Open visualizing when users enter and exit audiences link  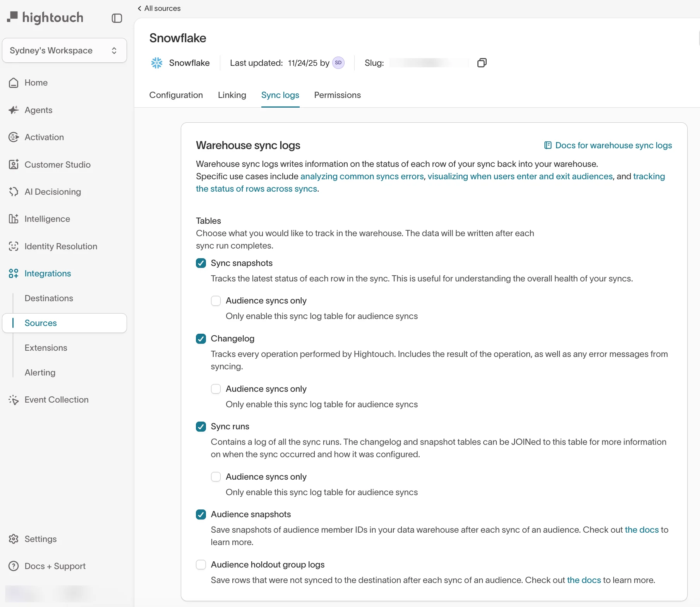(x=520, y=177)
